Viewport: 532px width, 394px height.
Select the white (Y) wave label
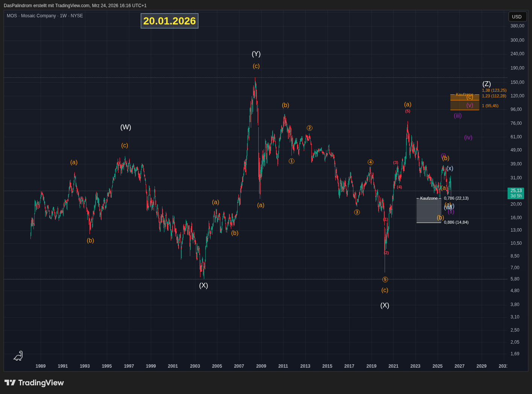pyautogui.click(x=256, y=54)
